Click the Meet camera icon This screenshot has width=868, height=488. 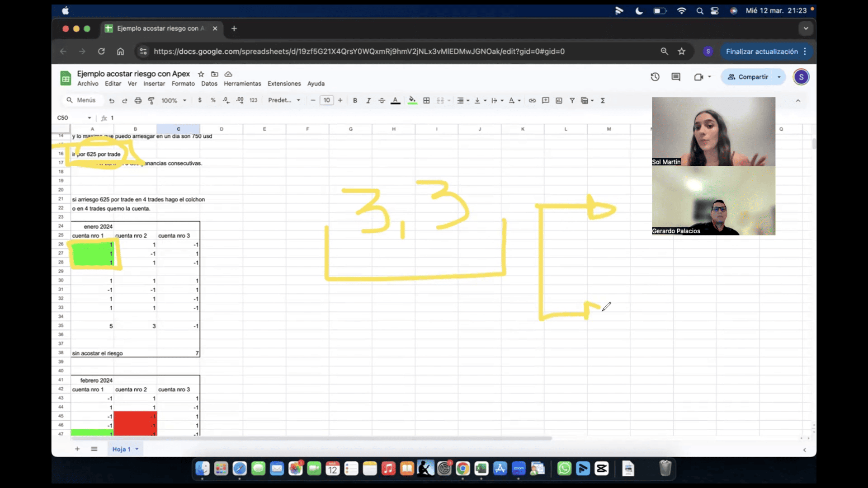coord(699,77)
